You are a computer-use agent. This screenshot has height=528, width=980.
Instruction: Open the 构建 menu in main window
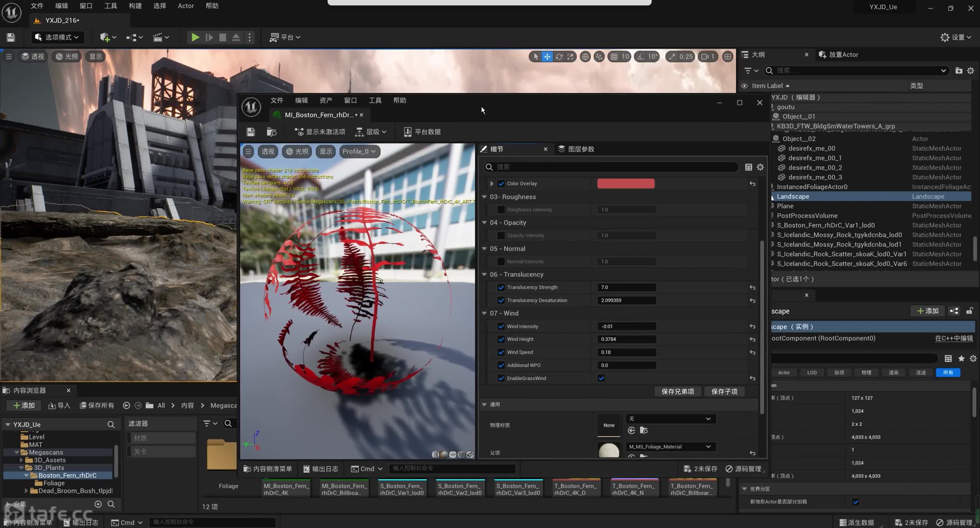point(135,6)
